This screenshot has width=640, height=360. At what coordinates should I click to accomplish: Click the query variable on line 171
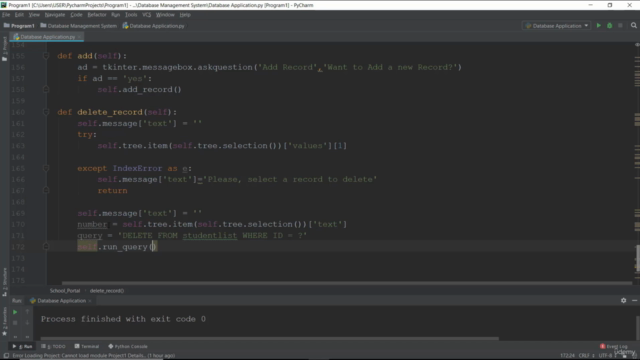(90, 236)
